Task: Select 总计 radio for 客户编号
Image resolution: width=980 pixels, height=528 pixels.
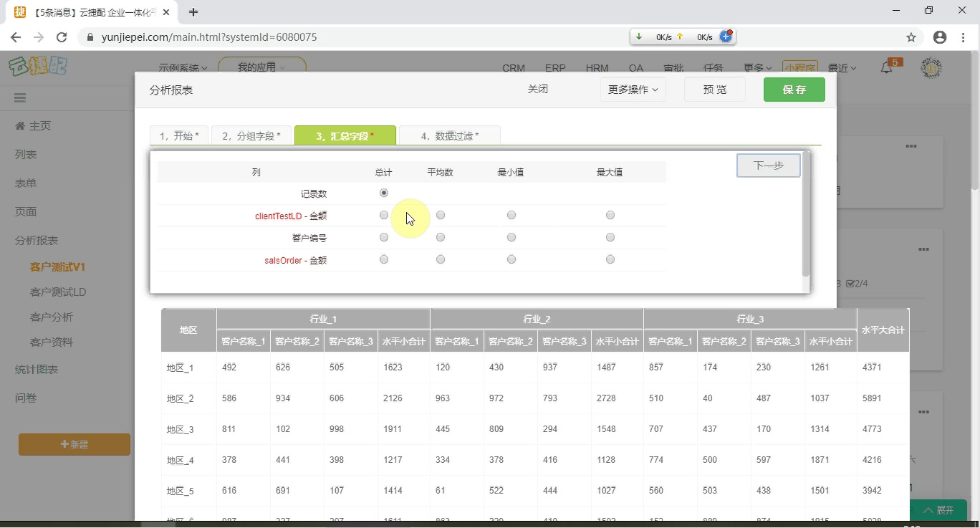Action: point(384,237)
